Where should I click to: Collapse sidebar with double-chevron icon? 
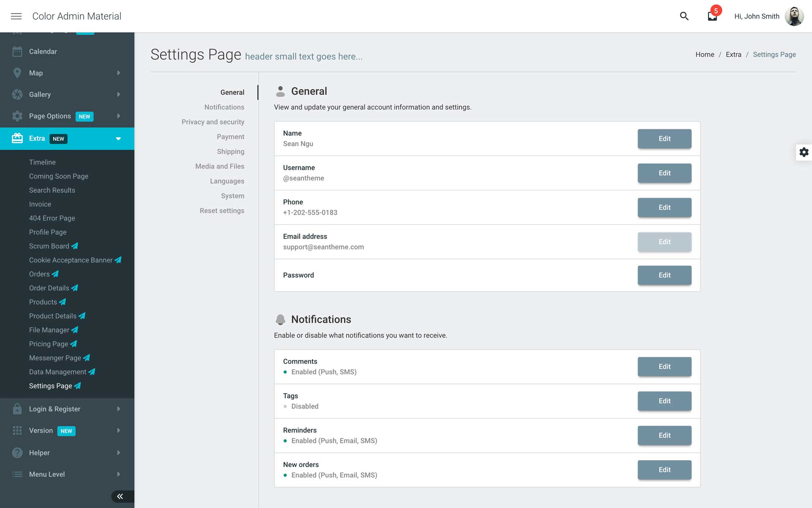[x=120, y=496]
